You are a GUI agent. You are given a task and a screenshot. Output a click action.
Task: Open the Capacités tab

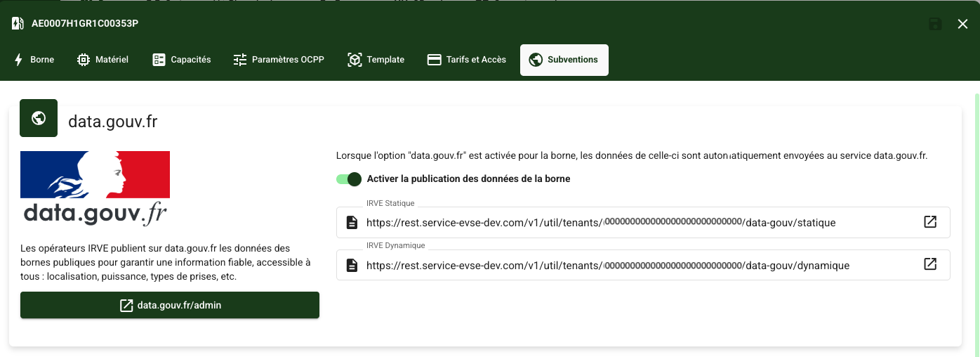click(181, 60)
